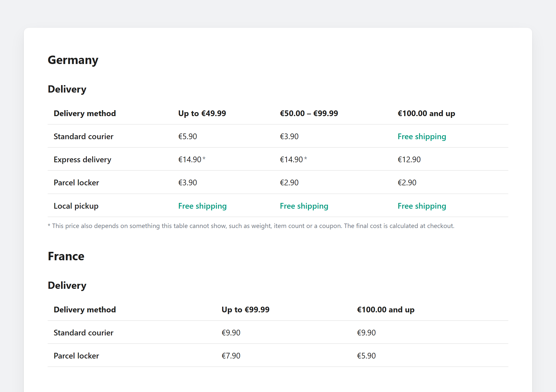556x392 pixels.
Task: Click Parcel locker €2.90 under €100.00 and up
Action: (x=407, y=183)
